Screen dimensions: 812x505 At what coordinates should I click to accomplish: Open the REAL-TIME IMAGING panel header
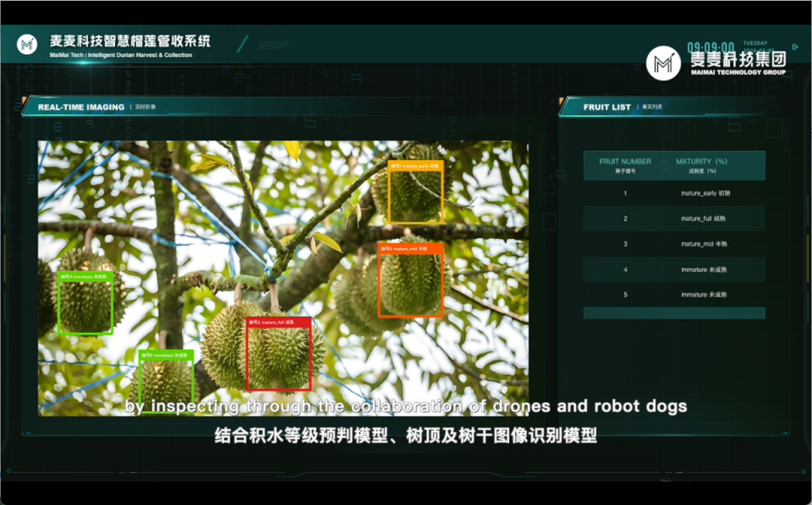point(81,107)
